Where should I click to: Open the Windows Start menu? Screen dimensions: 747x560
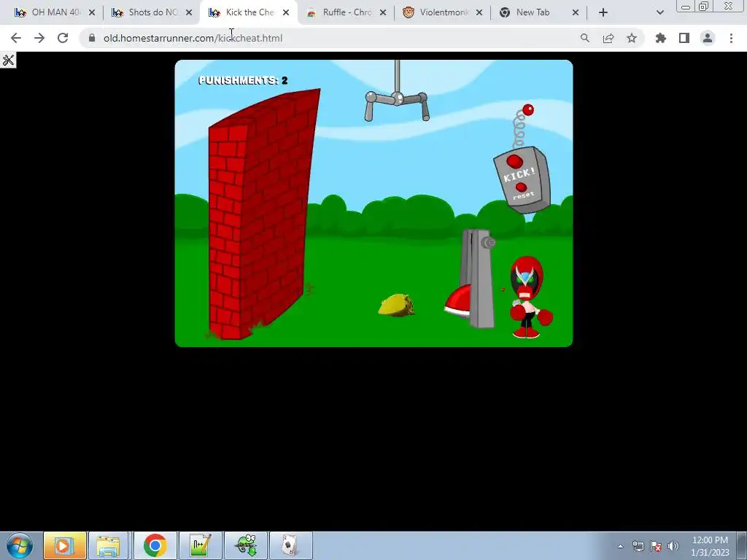pyautogui.click(x=19, y=545)
